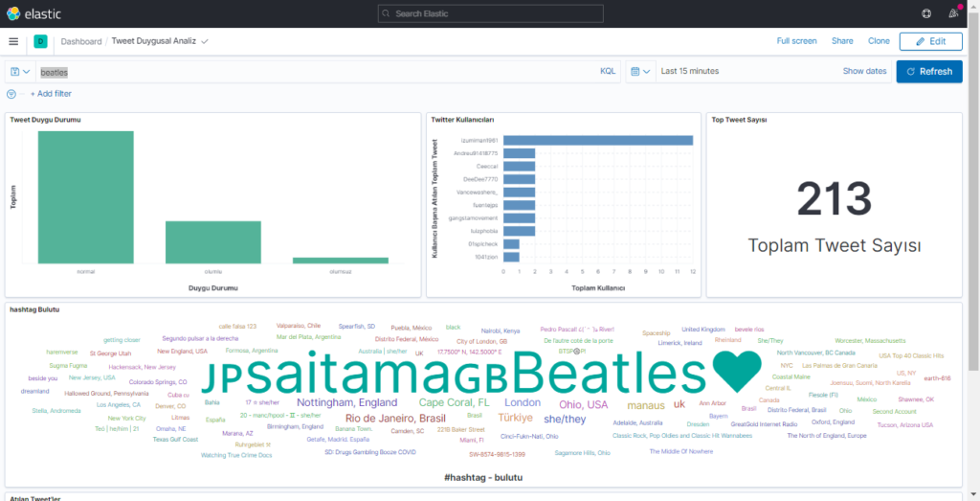The image size is (980, 501).
Task: Click the KQL language switcher
Action: tap(608, 71)
